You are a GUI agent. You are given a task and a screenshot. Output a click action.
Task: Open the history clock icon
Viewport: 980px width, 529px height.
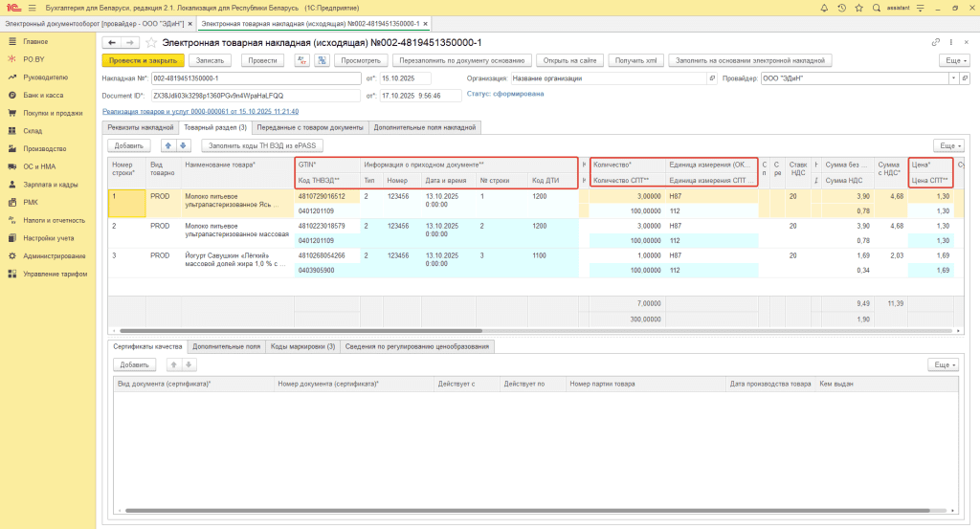pyautogui.click(x=842, y=8)
